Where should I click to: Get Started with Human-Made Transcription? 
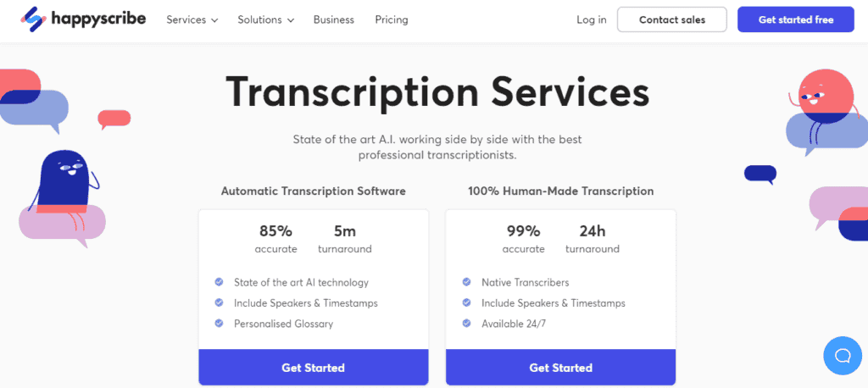(560, 368)
